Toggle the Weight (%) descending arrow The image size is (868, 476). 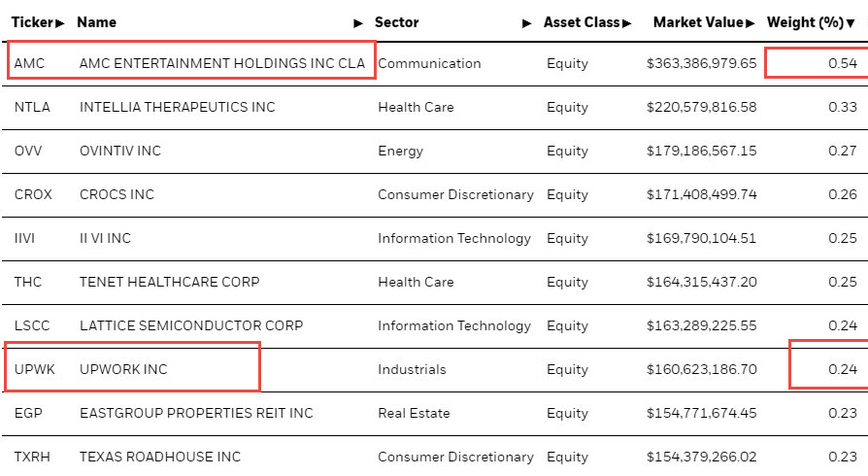coord(851,23)
